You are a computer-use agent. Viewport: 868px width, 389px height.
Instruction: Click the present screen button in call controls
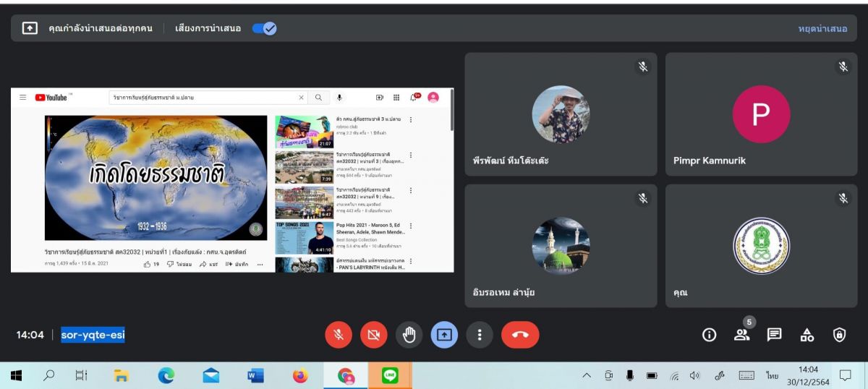pyautogui.click(x=444, y=335)
